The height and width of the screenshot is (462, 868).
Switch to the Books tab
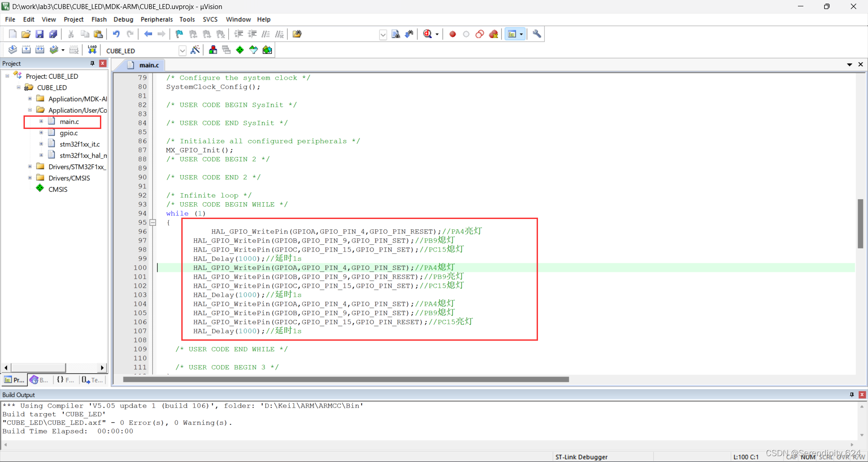click(40, 380)
